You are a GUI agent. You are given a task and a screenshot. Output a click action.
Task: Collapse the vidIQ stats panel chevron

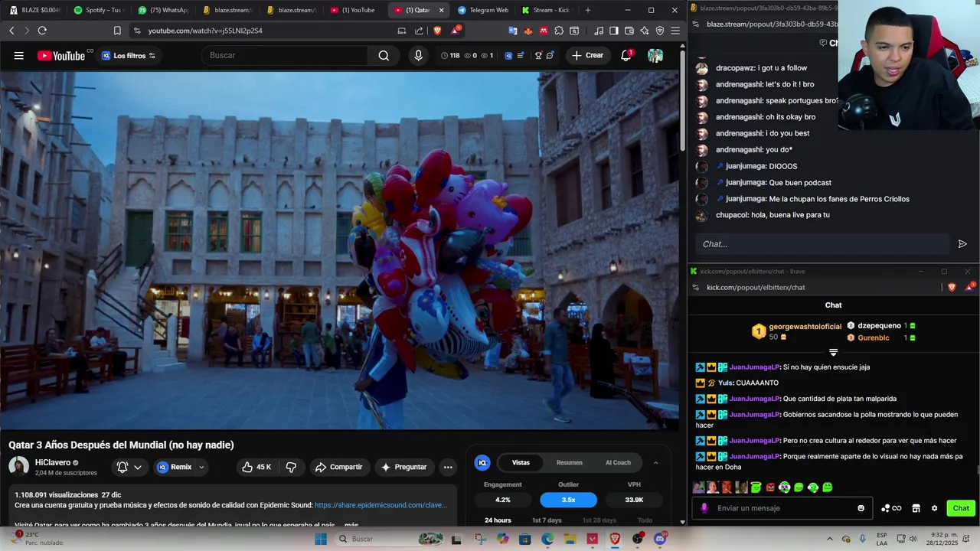655,462
